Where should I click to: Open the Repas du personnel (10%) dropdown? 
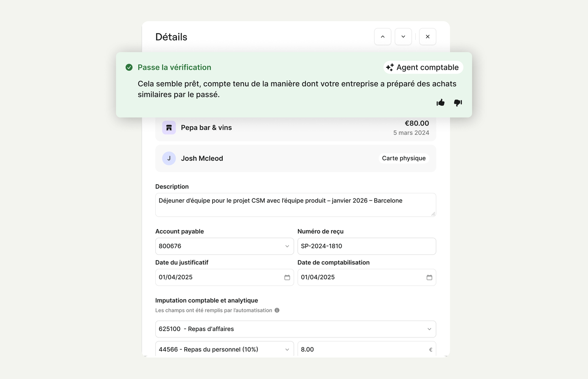(224, 349)
